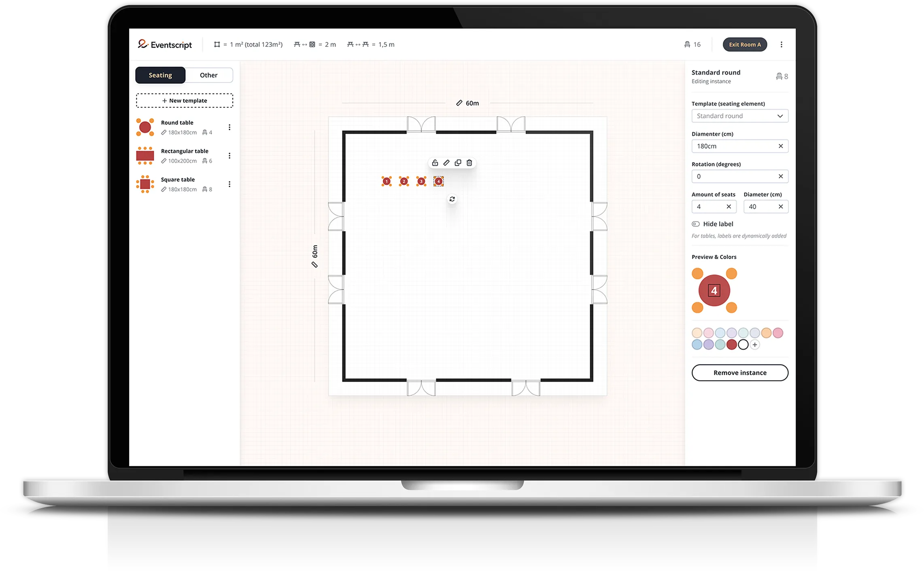Clear the 180cm Diameter field
The image size is (924, 571).
coord(781,146)
